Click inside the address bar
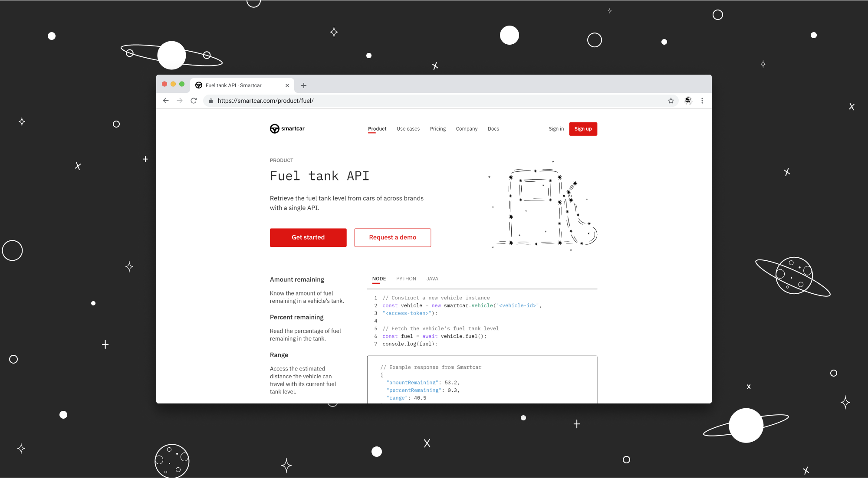Image resolution: width=868 pixels, height=482 pixels. click(x=391, y=100)
